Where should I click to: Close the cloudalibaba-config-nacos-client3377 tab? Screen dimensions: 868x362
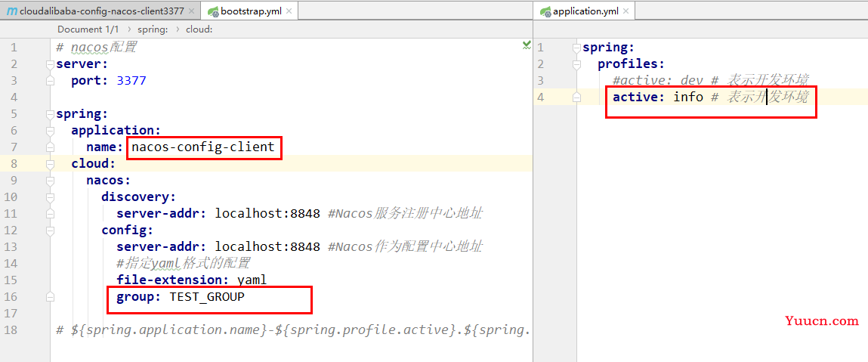coord(192,11)
